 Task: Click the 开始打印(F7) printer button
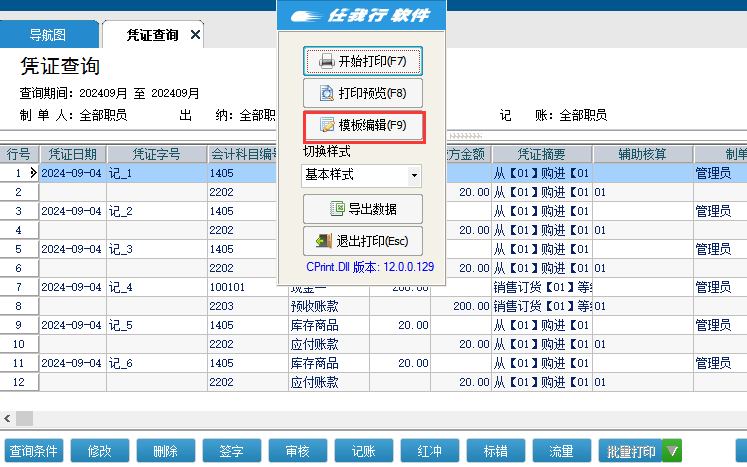[362, 61]
